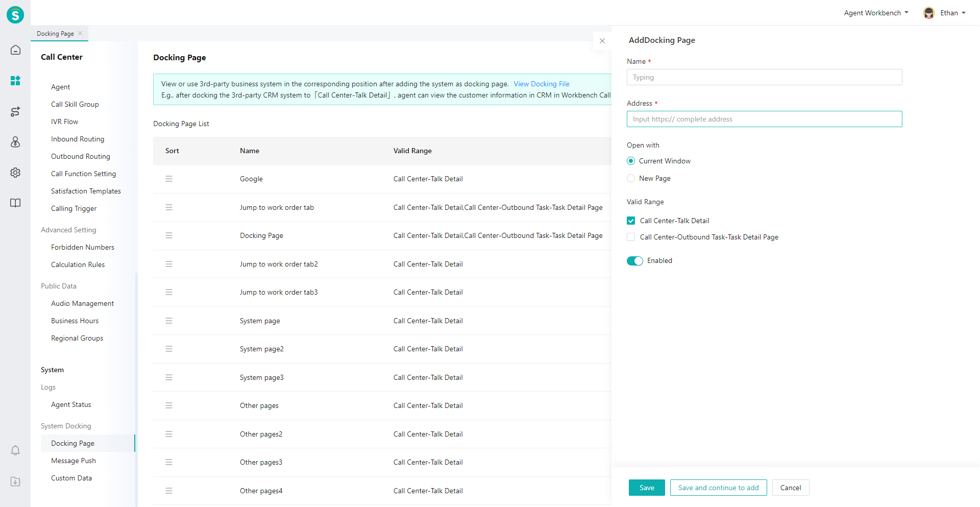Close the AddDocking Page panel
This screenshot has height=507, width=980.
(x=602, y=41)
